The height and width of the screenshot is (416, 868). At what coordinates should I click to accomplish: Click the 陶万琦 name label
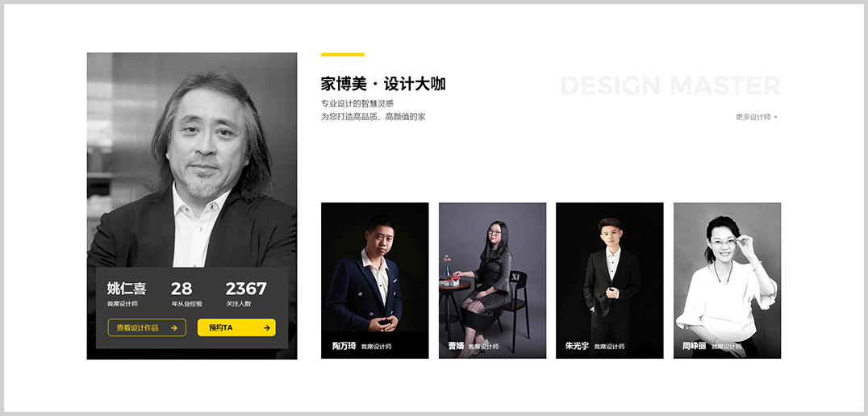click(344, 347)
